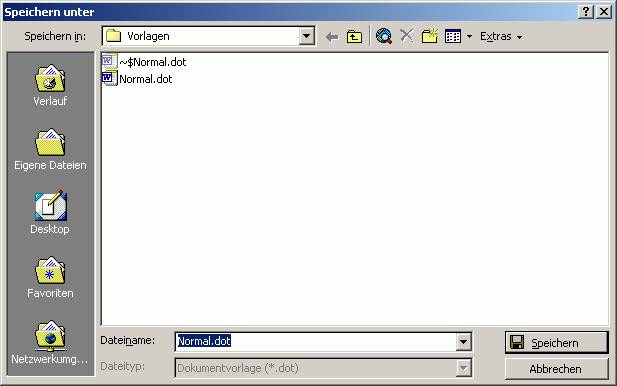Select the Normal.dot file in list
The height and width of the screenshot is (386, 617).
tap(137, 79)
